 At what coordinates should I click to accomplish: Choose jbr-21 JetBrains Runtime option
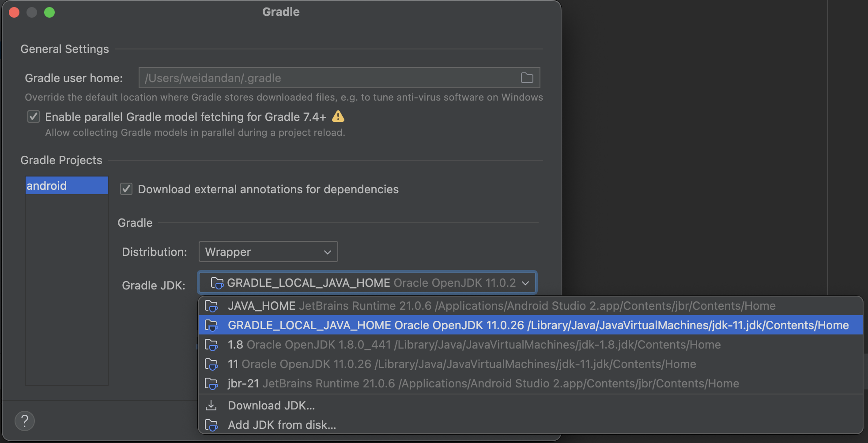pos(530,383)
